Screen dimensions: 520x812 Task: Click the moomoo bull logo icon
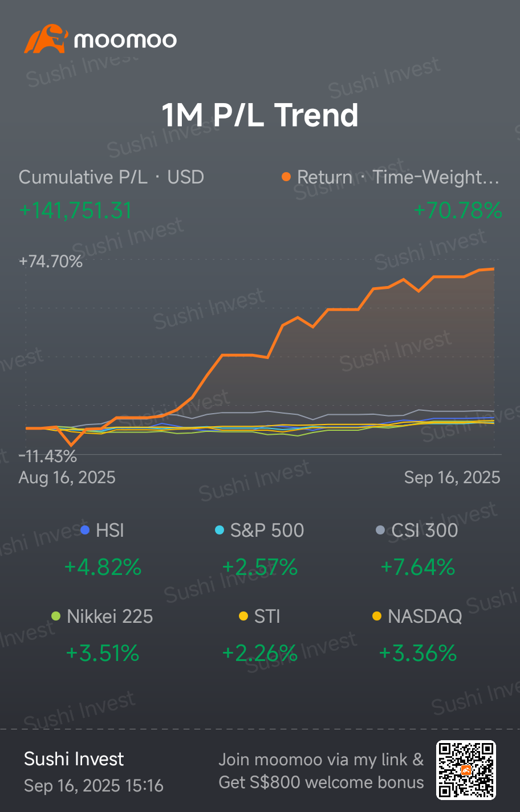(46, 39)
